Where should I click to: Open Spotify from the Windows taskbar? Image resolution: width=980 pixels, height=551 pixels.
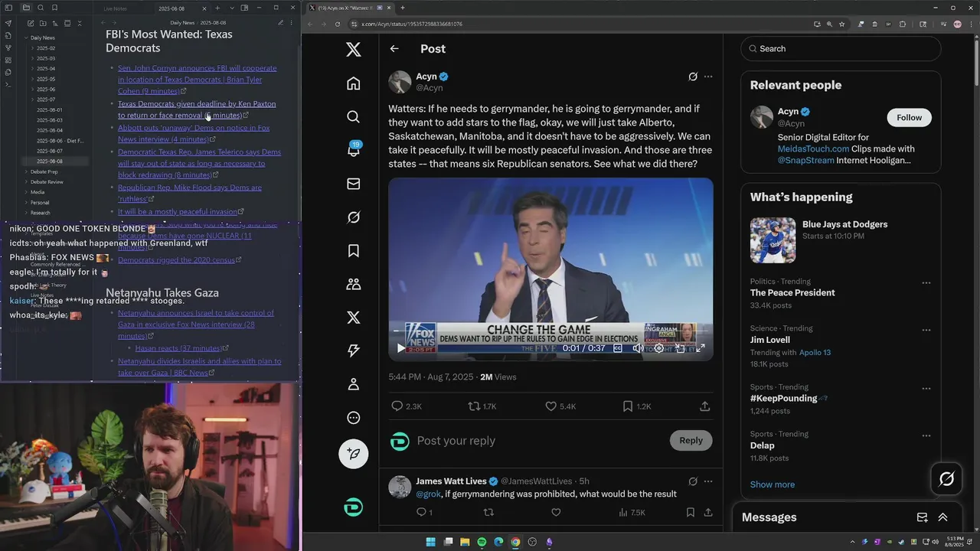pyautogui.click(x=482, y=542)
